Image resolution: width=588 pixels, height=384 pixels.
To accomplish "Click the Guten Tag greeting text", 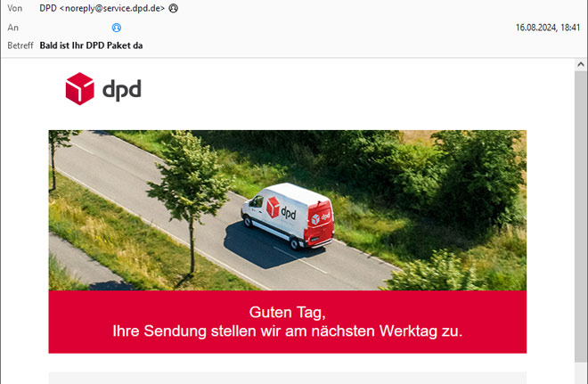I will 287,313.
